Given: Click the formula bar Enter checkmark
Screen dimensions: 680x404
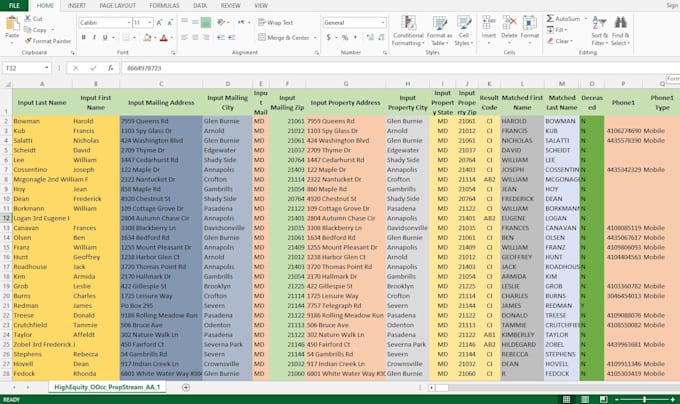Looking at the screenshot, I should tap(93, 68).
